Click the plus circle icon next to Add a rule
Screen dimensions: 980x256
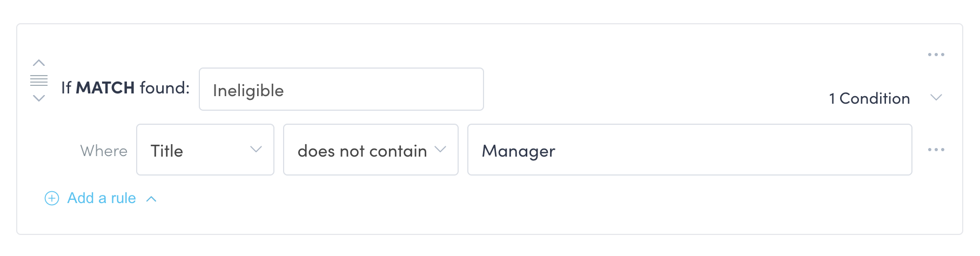(x=52, y=198)
